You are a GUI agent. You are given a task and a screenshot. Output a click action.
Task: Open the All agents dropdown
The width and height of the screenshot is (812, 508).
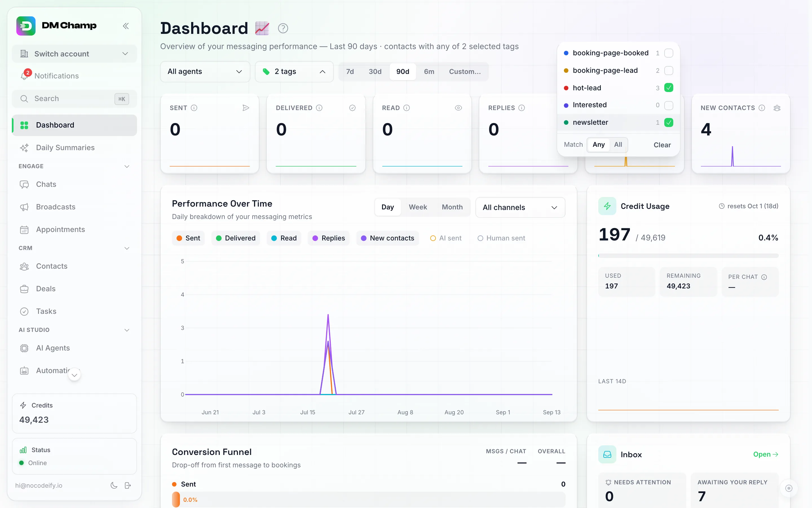(x=205, y=72)
